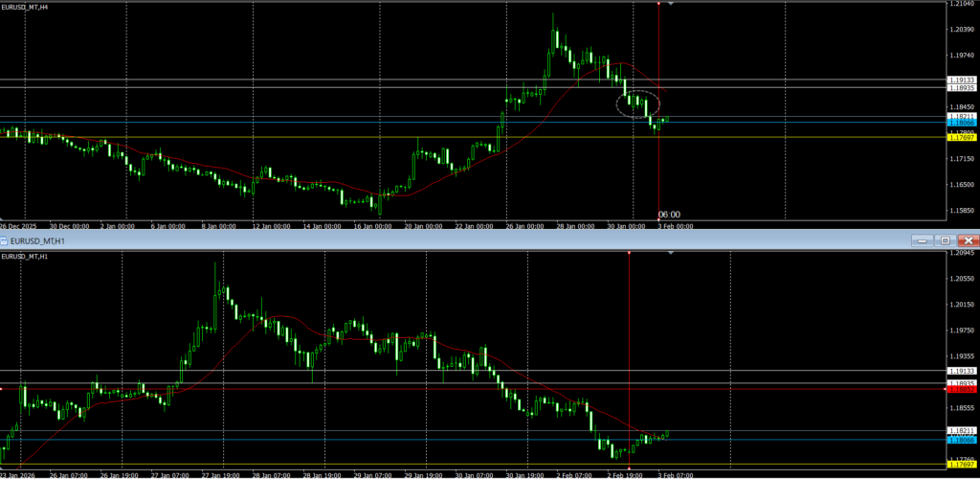This screenshot has height=479, width=980.
Task: Maximize the EURUSD_MT,H1 chart window
Action: [x=945, y=239]
